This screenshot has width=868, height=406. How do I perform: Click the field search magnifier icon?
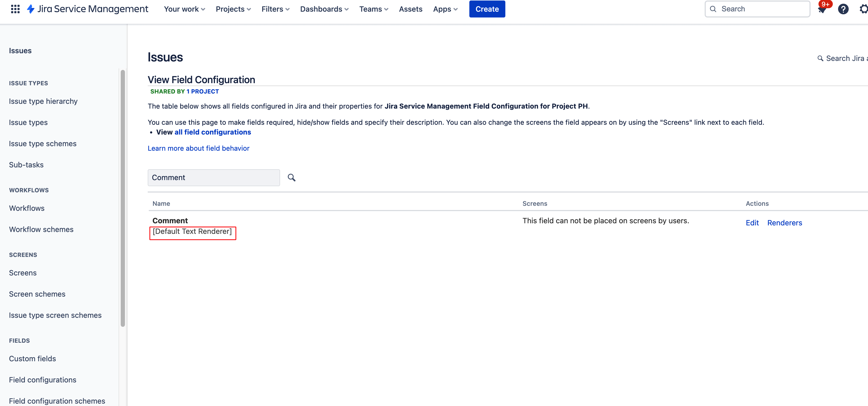291,178
